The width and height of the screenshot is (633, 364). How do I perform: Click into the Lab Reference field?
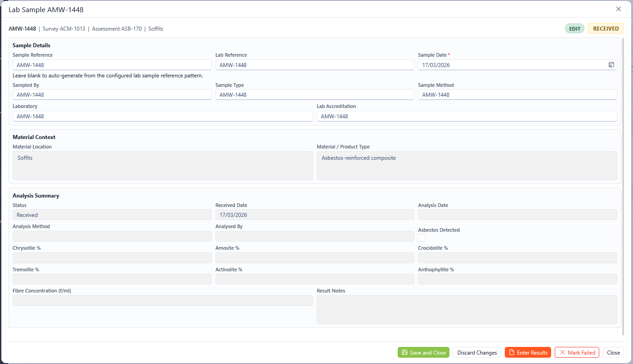(x=314, y=65)
